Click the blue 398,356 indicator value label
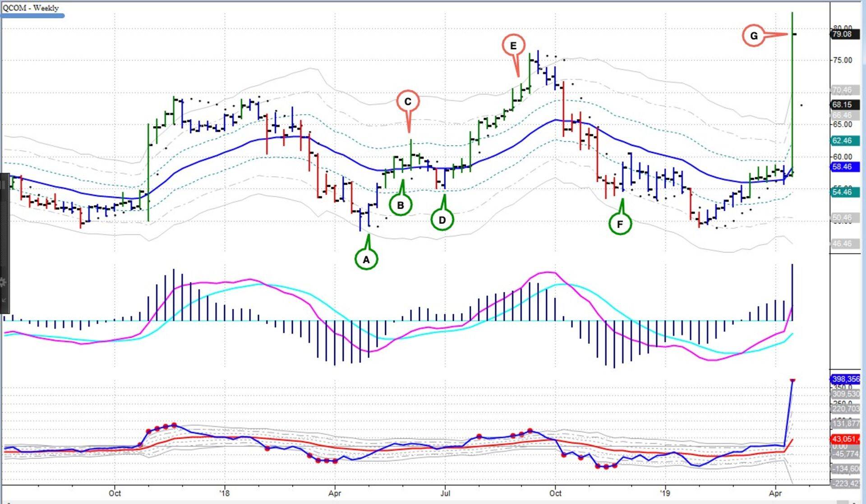 (845, 379)
